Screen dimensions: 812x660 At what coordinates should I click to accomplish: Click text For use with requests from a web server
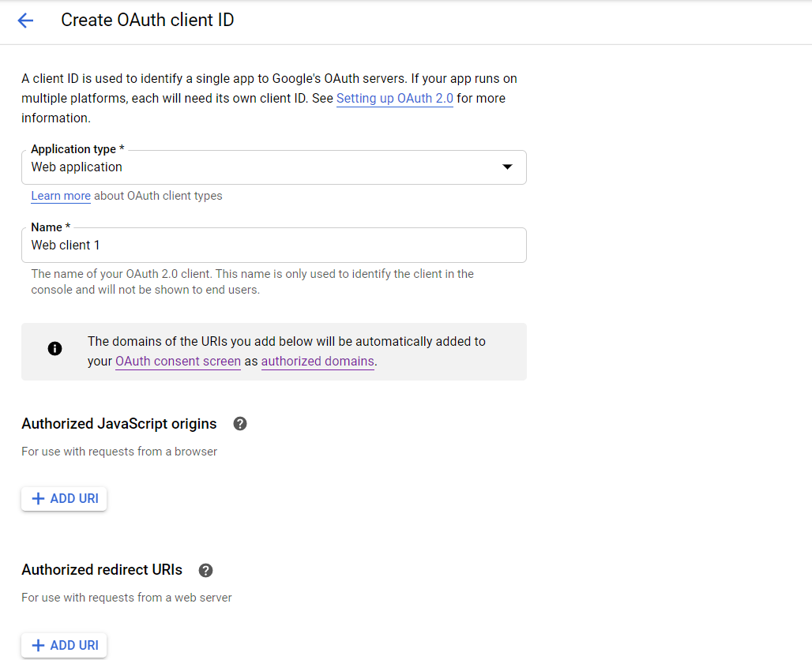(126, 598)
